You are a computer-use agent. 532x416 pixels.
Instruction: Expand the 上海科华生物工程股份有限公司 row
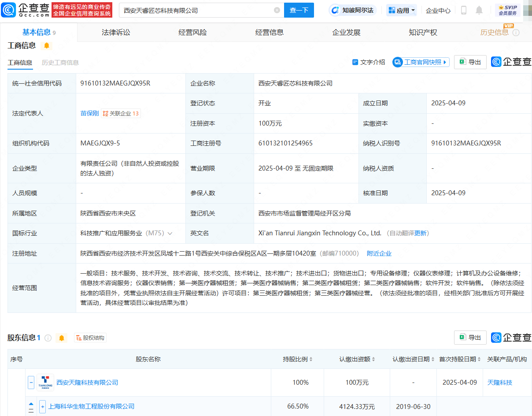[x=42, y=406]
